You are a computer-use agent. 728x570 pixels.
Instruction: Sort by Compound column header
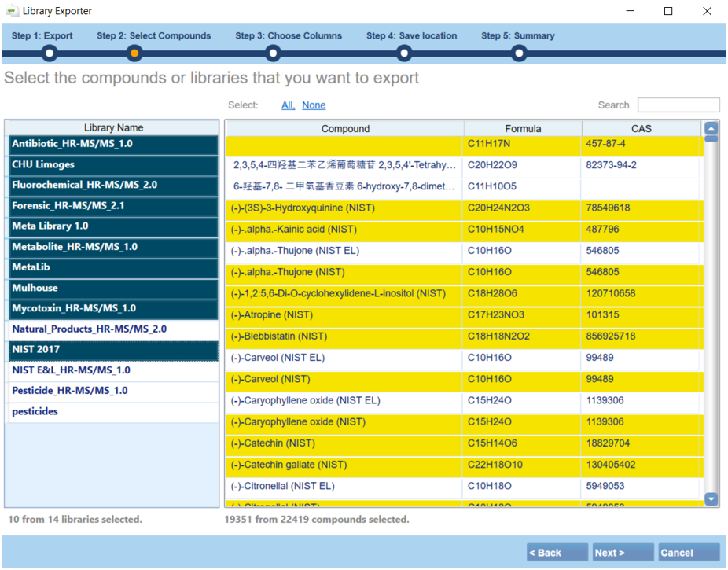tap(345, 129)
